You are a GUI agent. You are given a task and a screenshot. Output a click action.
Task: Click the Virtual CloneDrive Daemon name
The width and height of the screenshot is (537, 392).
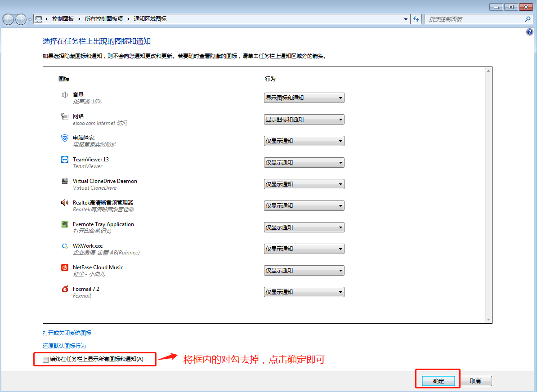(105, 181)
